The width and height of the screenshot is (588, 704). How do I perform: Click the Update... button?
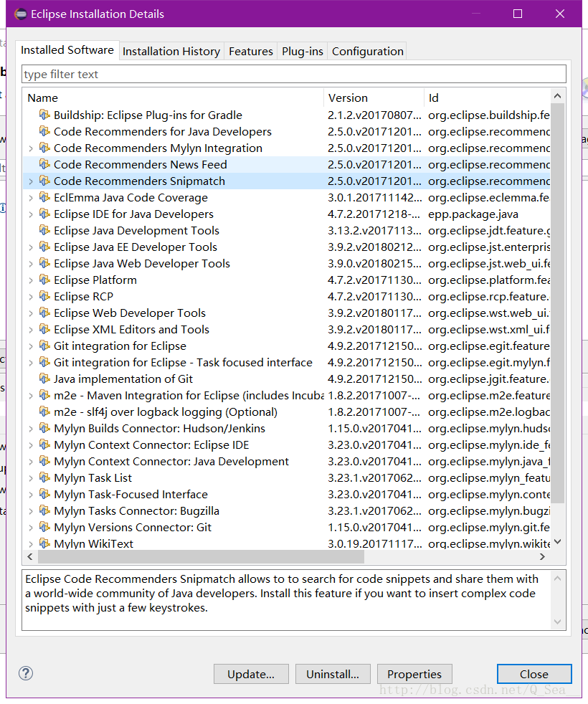tap(251, 674)
